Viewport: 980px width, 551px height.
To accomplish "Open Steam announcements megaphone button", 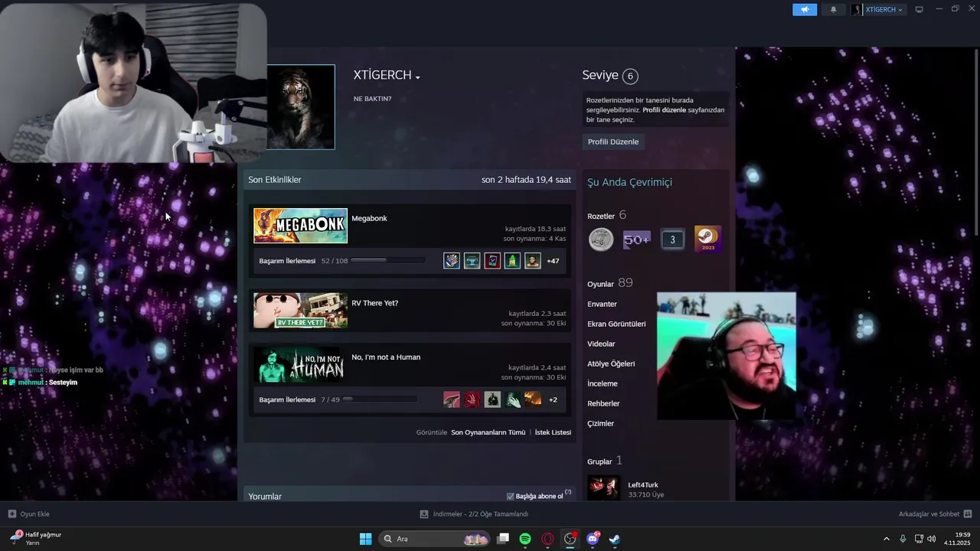I will tap(805, 9).
